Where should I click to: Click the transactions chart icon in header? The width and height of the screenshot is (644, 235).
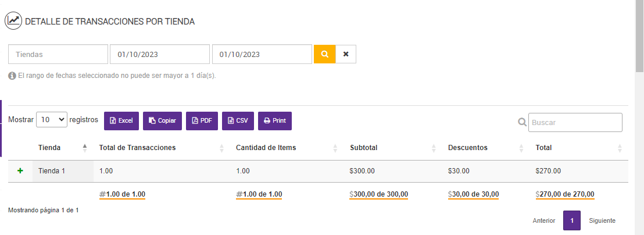(13, 21)
